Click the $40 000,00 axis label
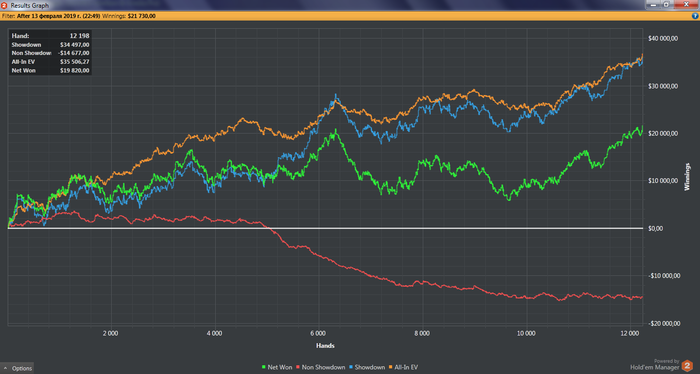 click(x=663, y=39)
